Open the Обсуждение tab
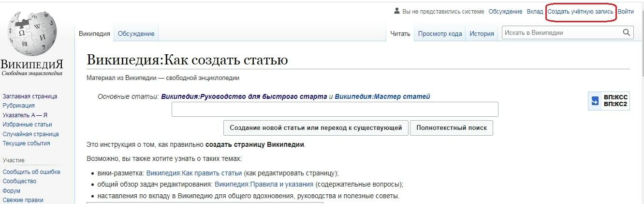The image size is (644, 204). coord(136,33)
